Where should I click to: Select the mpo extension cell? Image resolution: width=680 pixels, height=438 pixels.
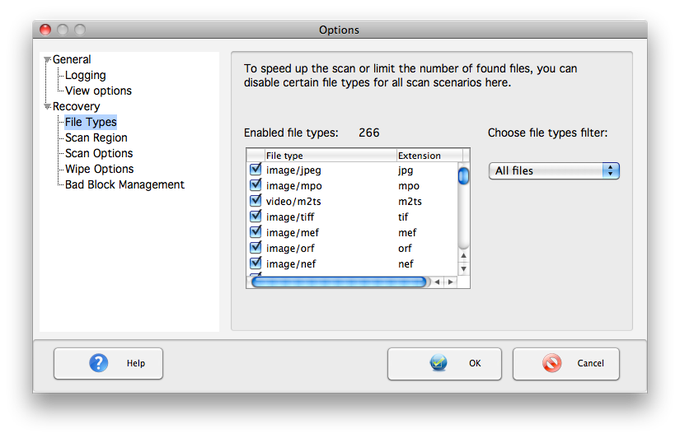click(409, 186)
